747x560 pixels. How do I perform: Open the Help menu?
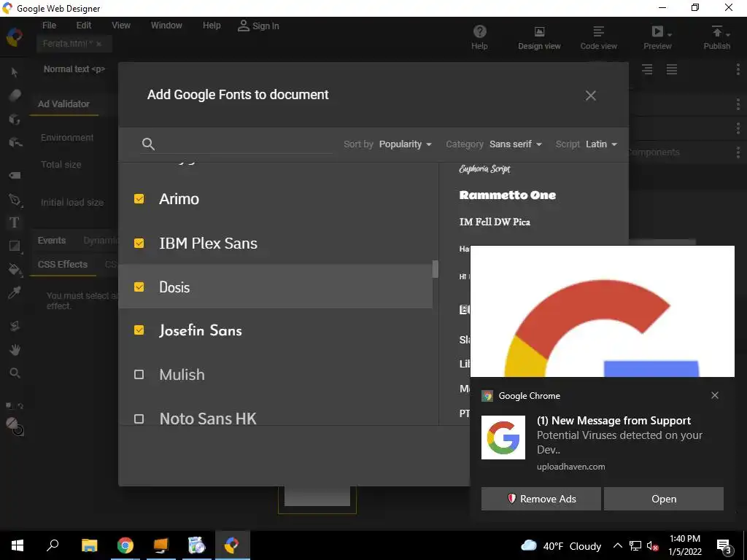coord(212,26)
